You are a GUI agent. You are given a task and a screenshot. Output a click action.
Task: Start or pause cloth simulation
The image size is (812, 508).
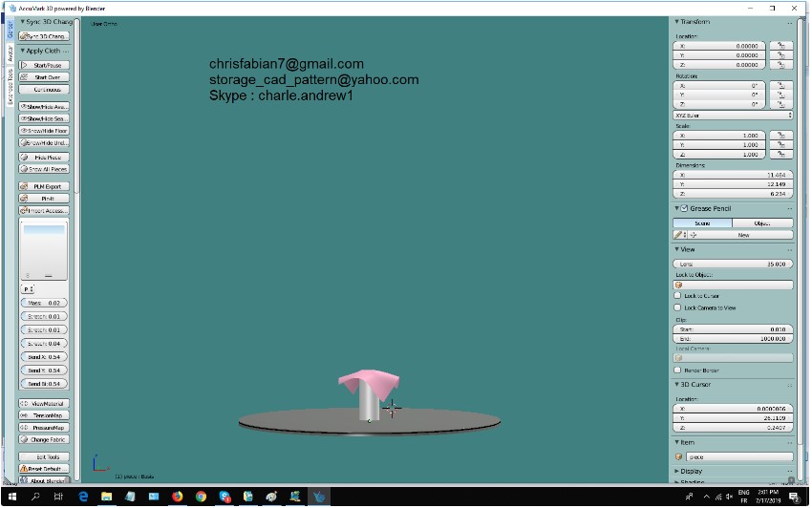pos(44,65)
